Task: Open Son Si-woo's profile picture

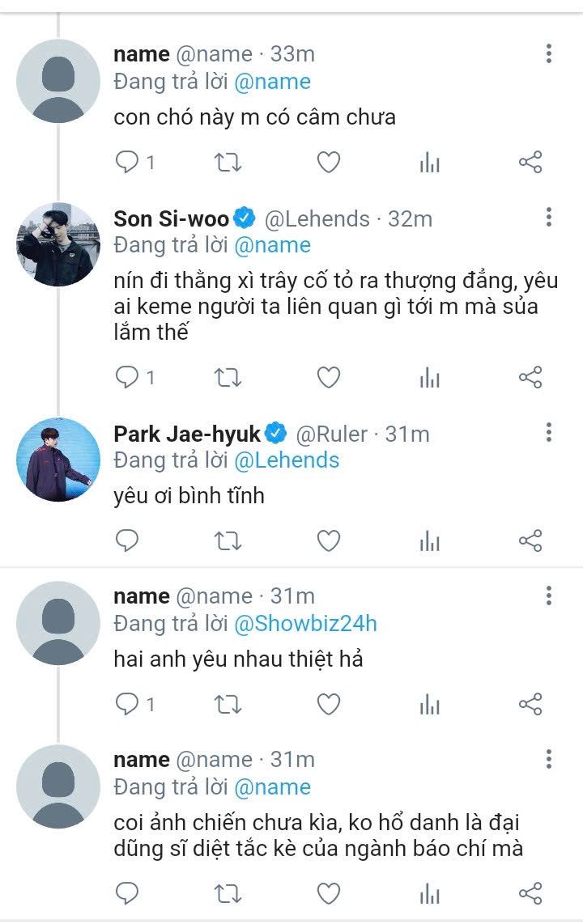Action: tap(57, 244)
